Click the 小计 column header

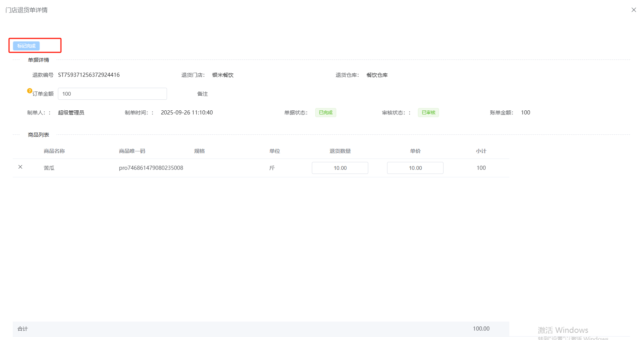(481, 151)
